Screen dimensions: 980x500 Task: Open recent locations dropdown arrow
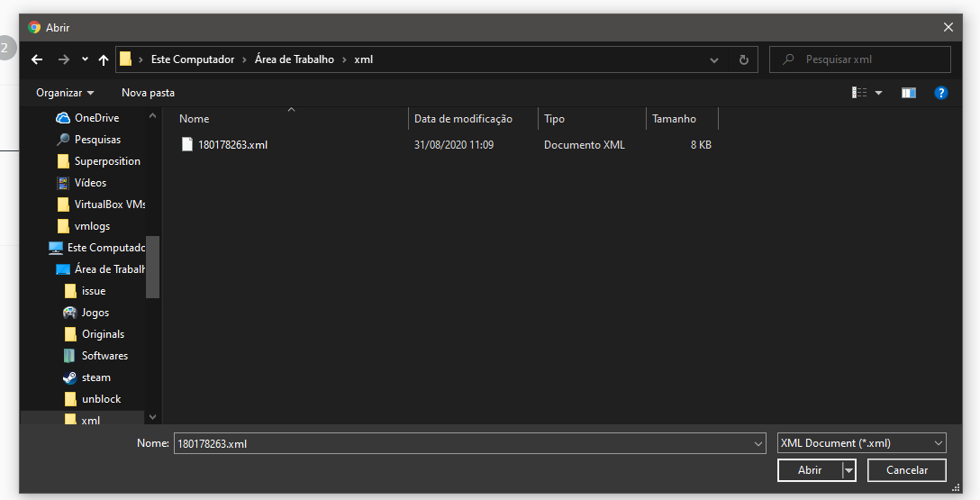pos(85,59)
